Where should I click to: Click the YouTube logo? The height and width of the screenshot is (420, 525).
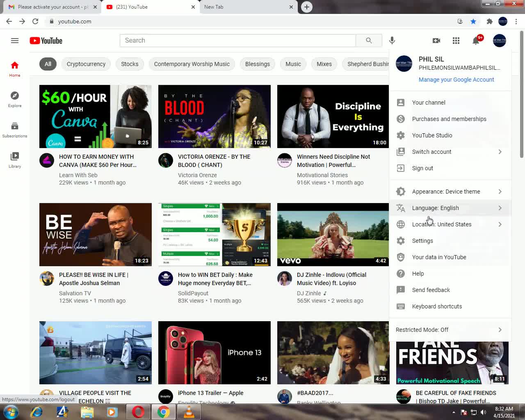pos(46,41)
